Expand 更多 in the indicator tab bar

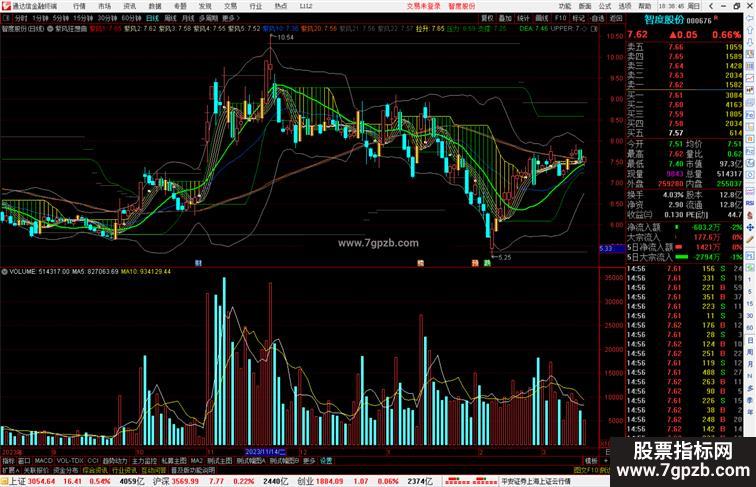(x=309, y=461)
